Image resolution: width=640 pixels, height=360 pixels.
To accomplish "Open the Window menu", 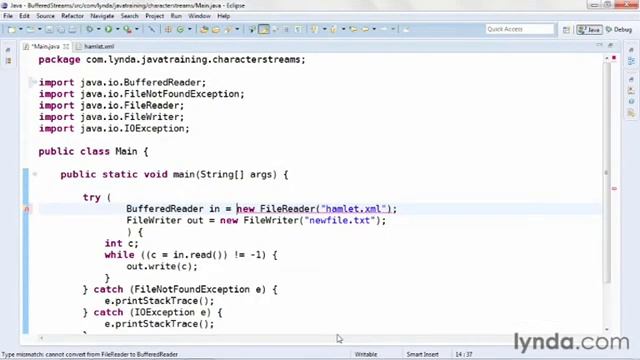I will point(199,16).
